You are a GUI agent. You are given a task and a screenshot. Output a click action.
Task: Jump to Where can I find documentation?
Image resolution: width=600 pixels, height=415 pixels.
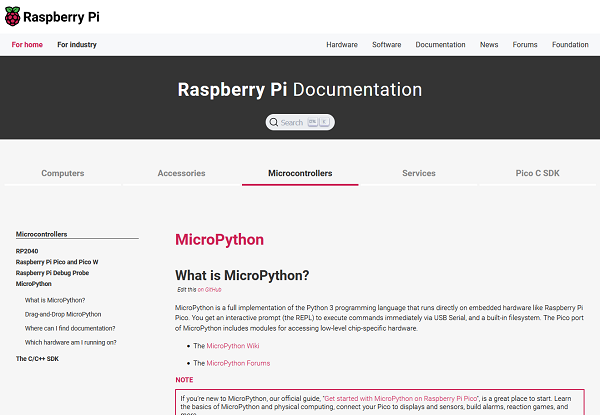[70, 328]
